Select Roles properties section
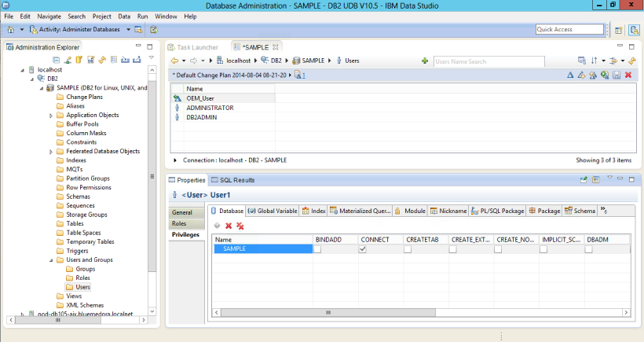This screenshot has height=342, width=644. coord(186,223)
